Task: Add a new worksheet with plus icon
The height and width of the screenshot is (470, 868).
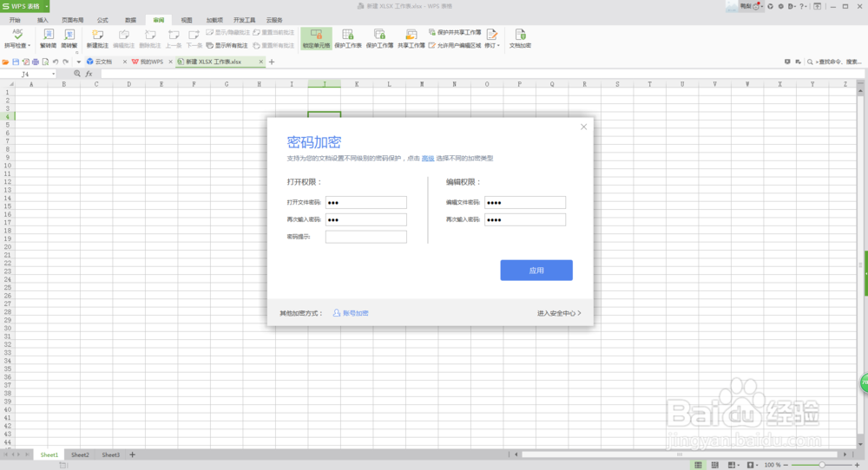Action: pyautogui.click(x=132, y=454)
